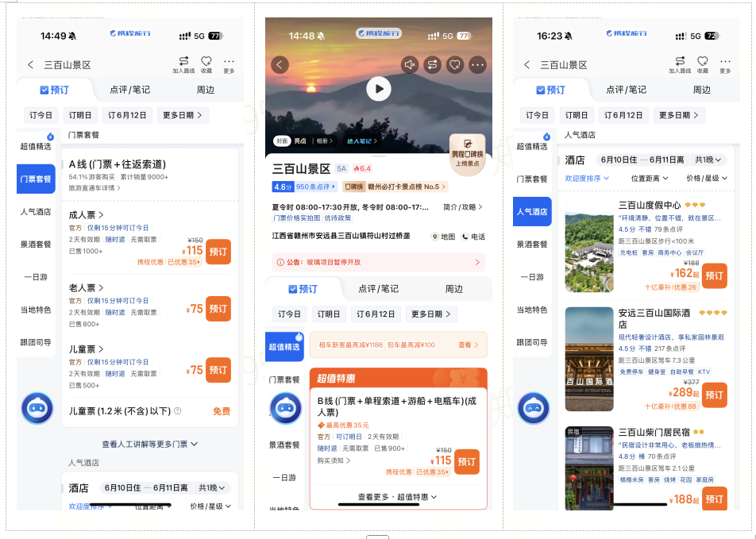Tap 电话 phone icon link
The width and height of the screenshot is (756, 539).
tap(473, 237)
